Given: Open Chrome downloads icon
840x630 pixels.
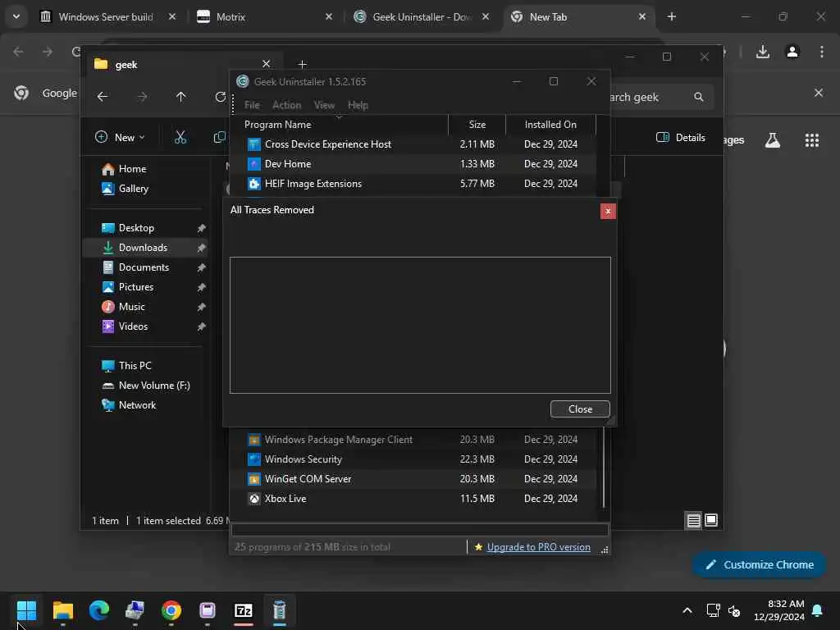Looking at the screenshot, I should [762, 52].
